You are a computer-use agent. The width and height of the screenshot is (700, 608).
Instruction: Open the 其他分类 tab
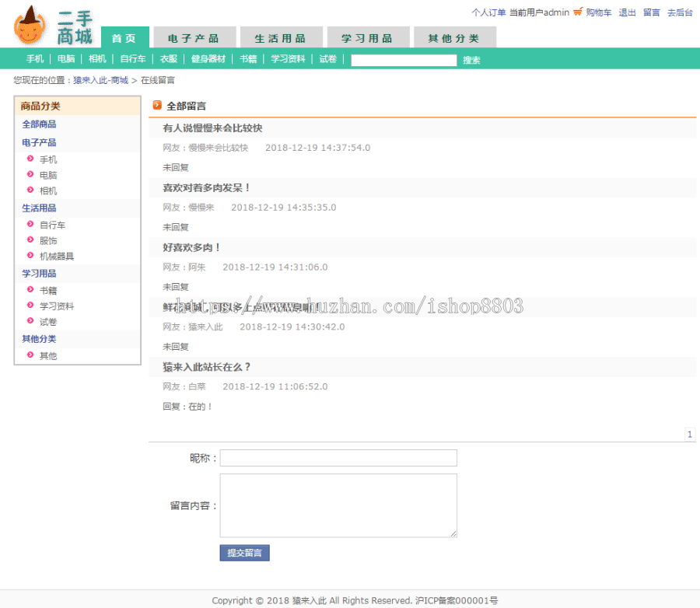[455, 37]
